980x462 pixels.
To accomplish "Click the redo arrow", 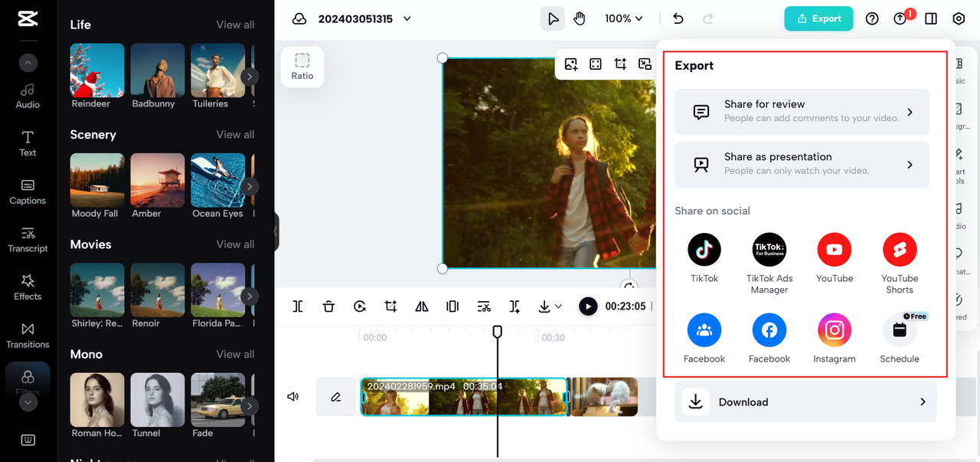I will click(708, 18).
